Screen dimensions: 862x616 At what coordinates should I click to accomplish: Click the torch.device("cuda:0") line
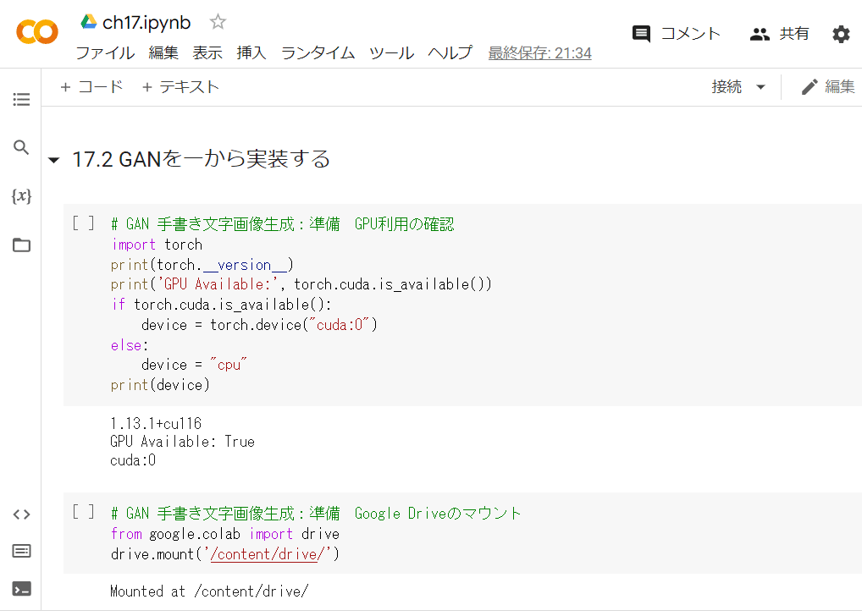point(259,325)
